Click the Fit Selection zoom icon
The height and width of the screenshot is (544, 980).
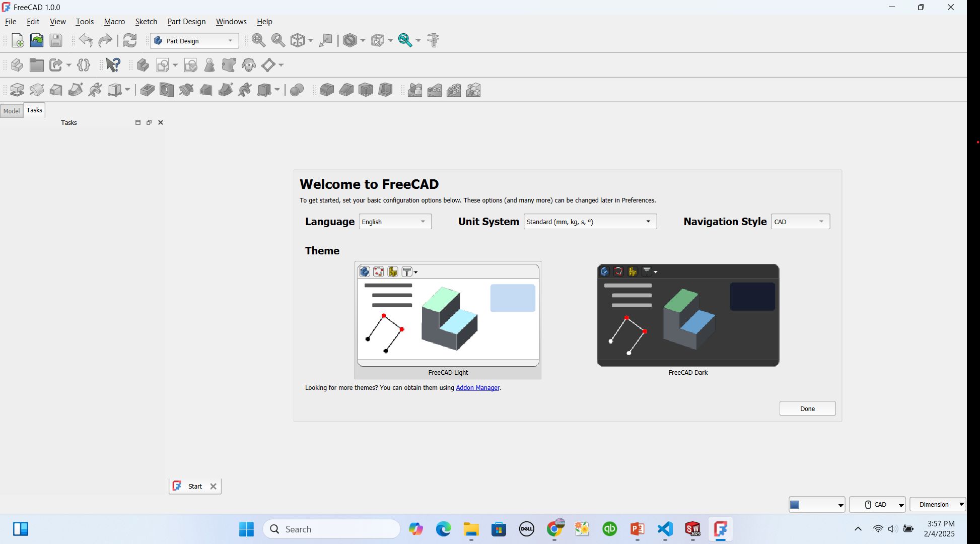point(278,40)
